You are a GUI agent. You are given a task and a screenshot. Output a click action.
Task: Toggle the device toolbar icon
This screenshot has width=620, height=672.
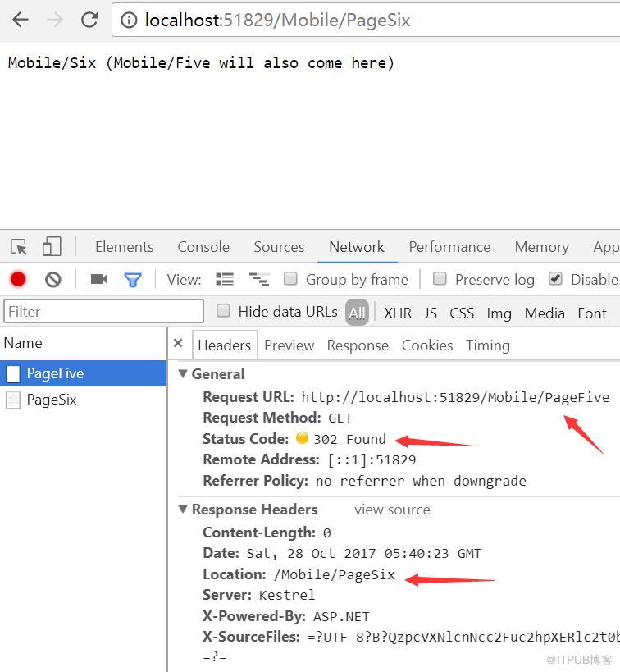tap(52, 247)
